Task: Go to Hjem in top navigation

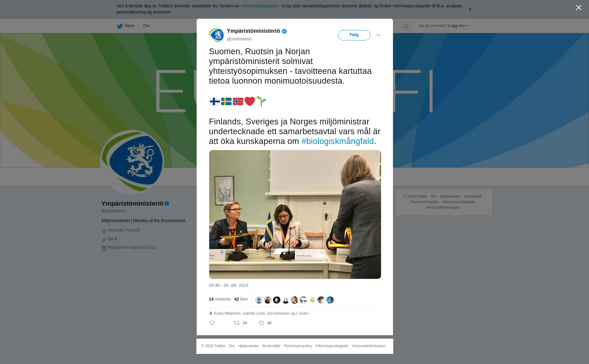Action: pyautogui.click(x=129, y=26)
